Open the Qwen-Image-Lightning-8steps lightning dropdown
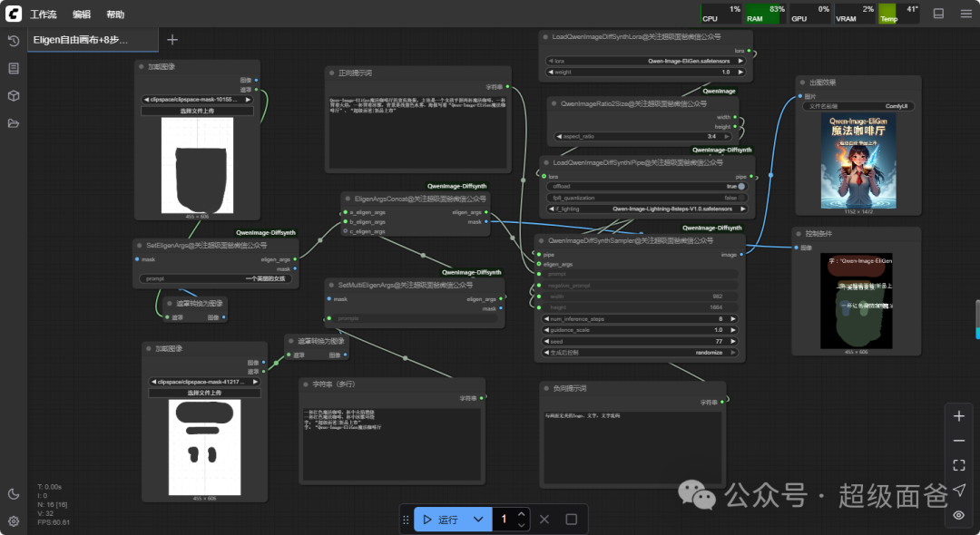The width and height of the screenshot is (980, 535). [x=647, y=209]
